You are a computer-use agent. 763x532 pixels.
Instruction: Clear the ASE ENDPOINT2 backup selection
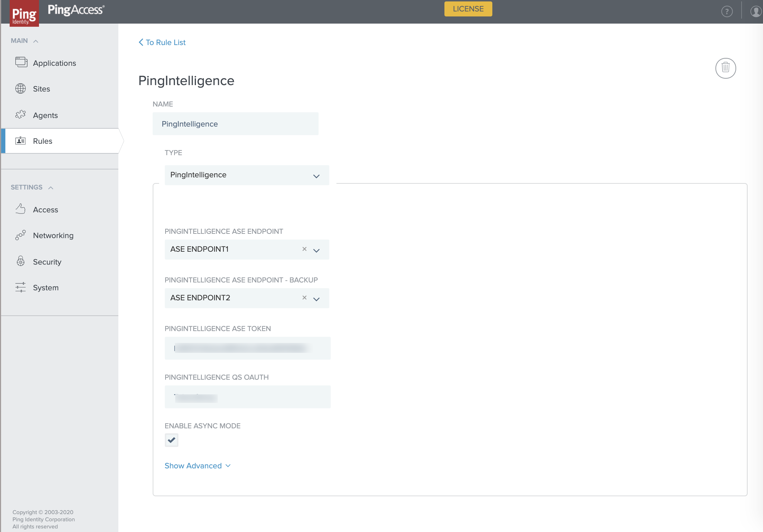[304, 297]
